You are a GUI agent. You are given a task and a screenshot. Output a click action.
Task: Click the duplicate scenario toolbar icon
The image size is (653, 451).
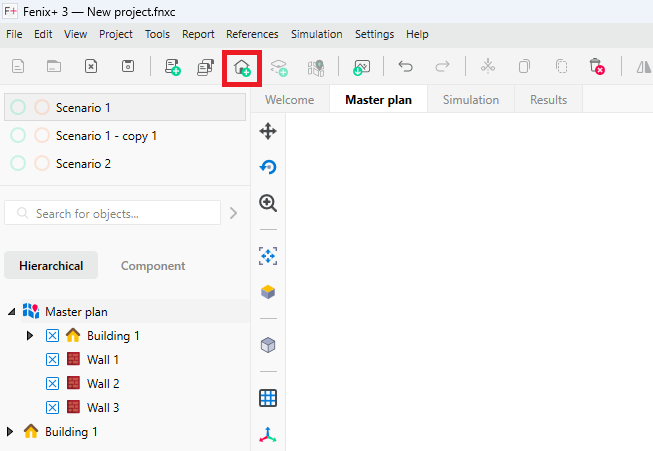[205, 67]
